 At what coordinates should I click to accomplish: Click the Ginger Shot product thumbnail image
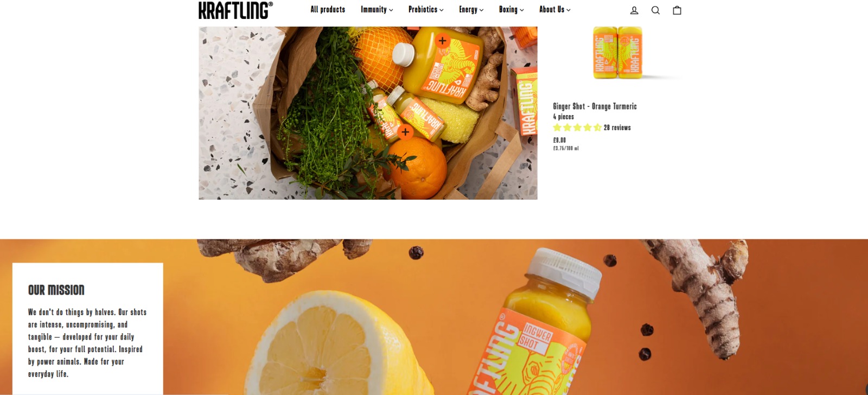pos(618,53)
